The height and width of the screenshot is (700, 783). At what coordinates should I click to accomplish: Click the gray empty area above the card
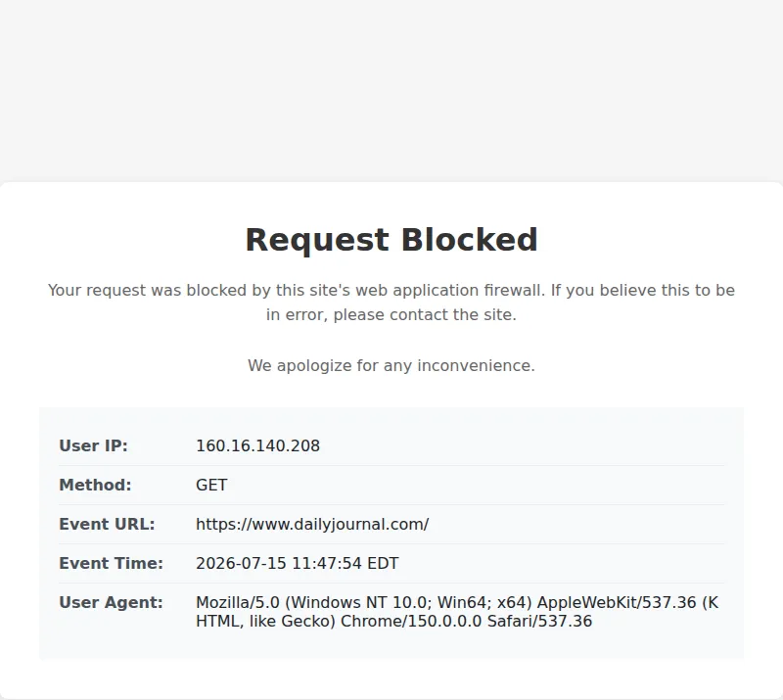pyautogui.click(x=391, y=90)
